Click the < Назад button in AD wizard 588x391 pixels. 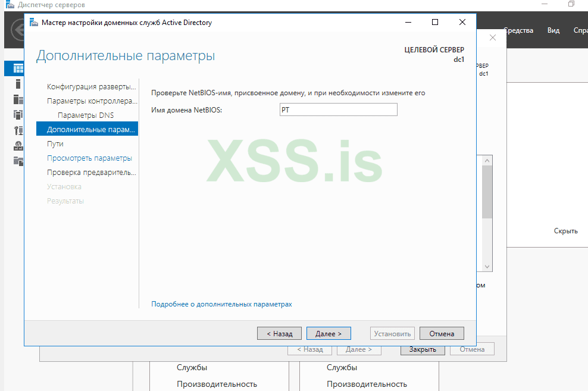pos(279,333)
